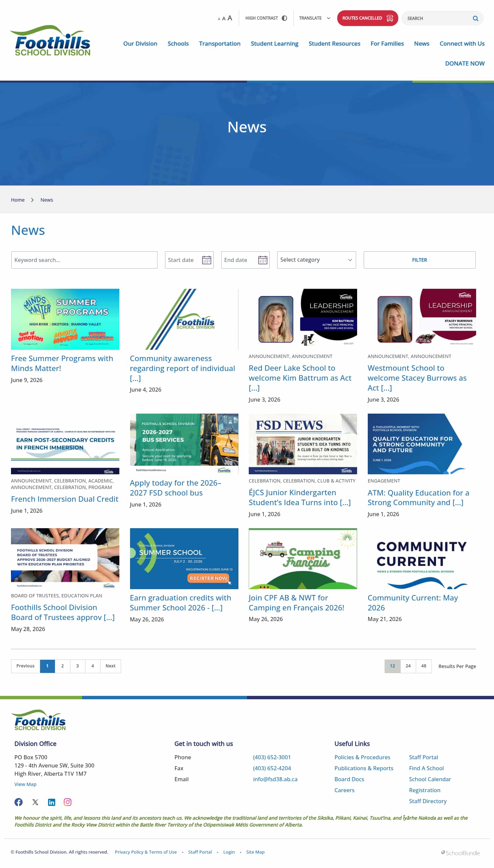Open Community awareness article link
Viewport: 494px width, 868px height.
[183, 368]
